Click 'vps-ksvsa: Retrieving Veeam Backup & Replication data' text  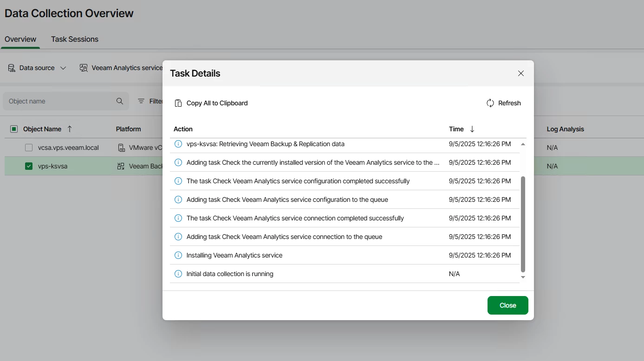pyautogui.click(x=266, y=144)
